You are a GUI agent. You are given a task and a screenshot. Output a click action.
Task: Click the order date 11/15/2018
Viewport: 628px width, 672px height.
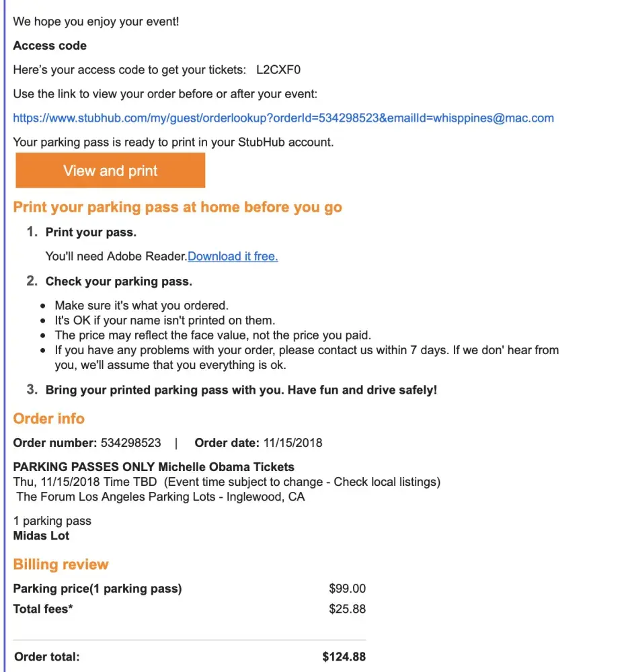pyautogui.click(x=292, y=443)
